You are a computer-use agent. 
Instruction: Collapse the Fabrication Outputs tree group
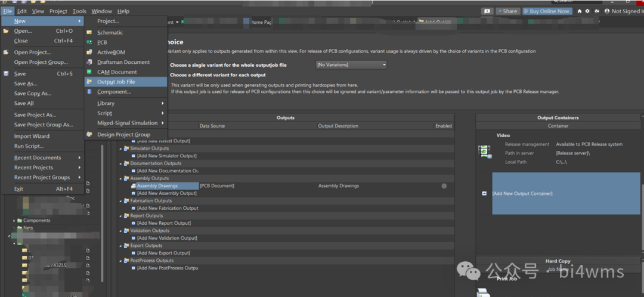[121, 201]
